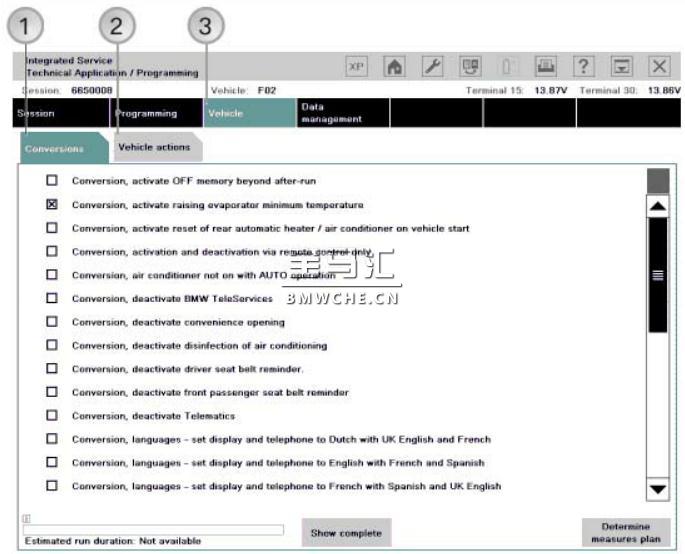
Task: Close the application with X icon
Action: [x=659, y=67]
